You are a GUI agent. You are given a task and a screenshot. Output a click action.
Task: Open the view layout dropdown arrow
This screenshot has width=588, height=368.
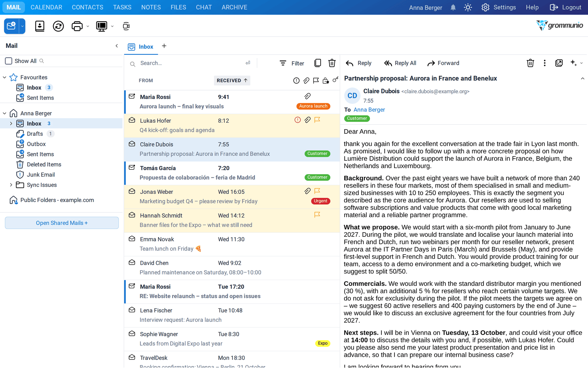click(x=112, y=27)
